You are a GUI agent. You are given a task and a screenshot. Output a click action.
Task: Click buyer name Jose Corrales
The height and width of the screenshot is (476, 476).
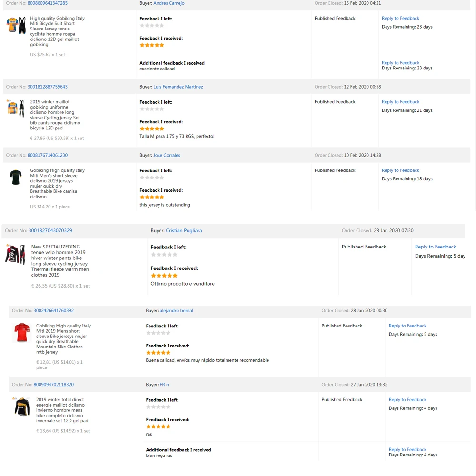[167, 156]
